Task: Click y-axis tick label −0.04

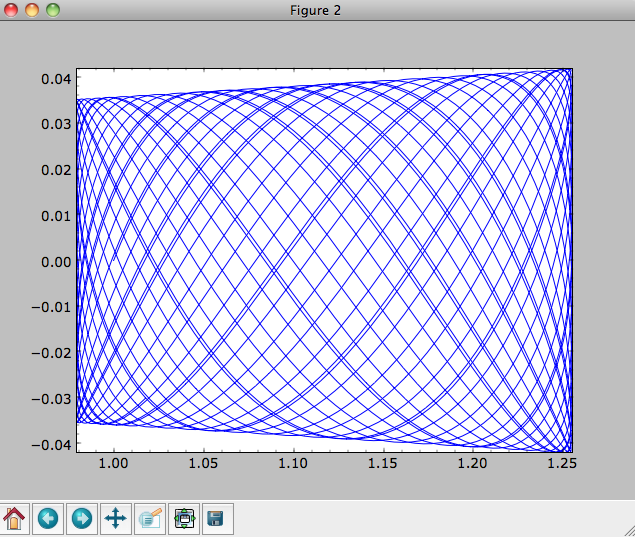Action: point(51,445)
